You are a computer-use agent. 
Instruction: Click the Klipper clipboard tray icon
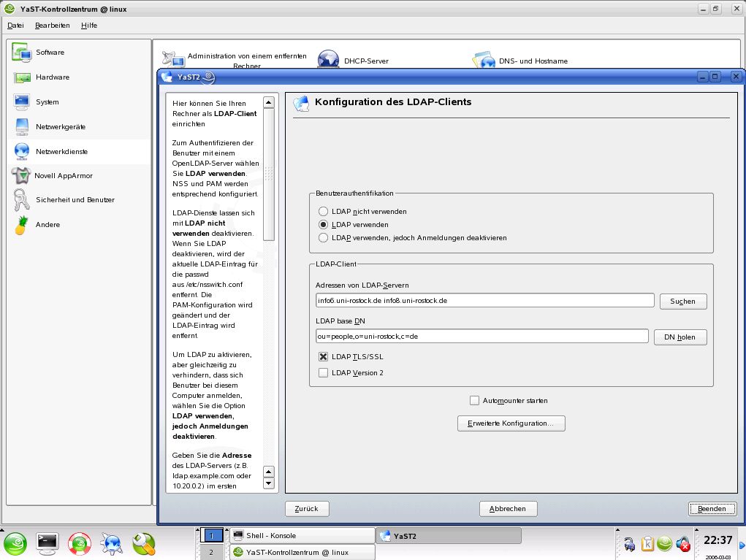(647, 543)
